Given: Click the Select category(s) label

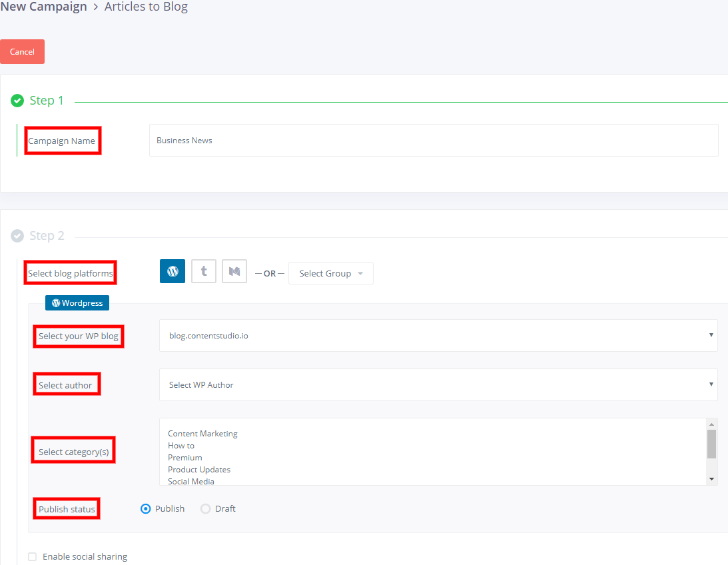Looking at the screenshot, I should [x=73, y=452].
